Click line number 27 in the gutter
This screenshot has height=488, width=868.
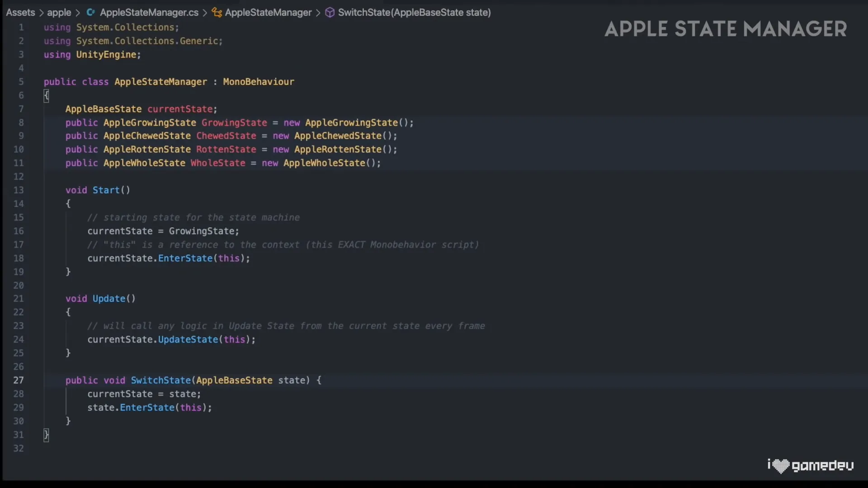pos(19,380)
